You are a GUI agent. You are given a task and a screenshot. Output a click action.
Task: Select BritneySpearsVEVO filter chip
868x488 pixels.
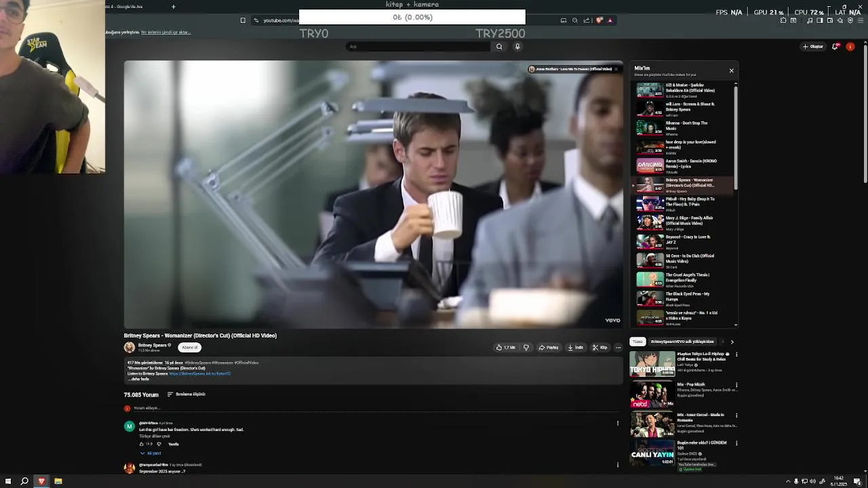[x=682, y=342]
